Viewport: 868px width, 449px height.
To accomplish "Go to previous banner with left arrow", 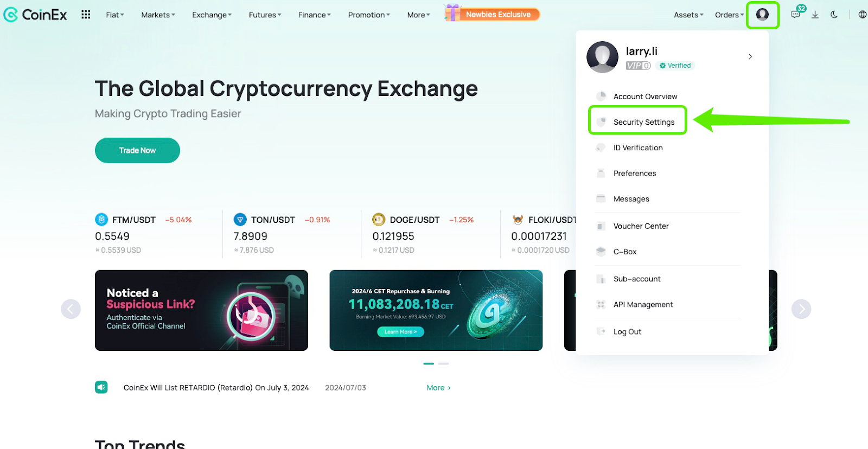I will [71, 309].
